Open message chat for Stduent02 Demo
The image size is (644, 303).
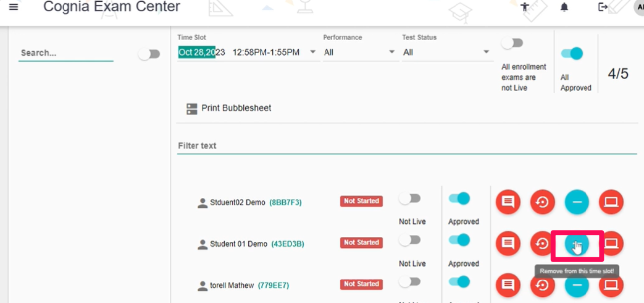508,202
